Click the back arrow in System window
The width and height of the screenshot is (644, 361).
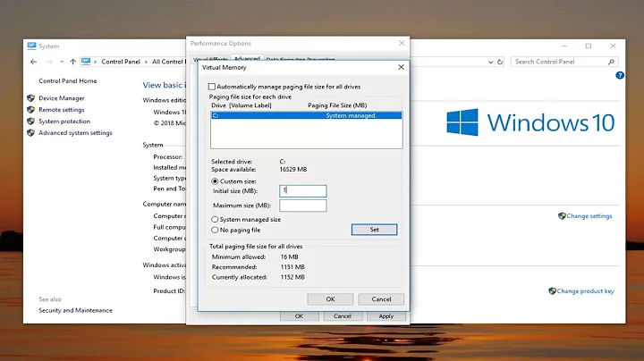pos(34,62)
